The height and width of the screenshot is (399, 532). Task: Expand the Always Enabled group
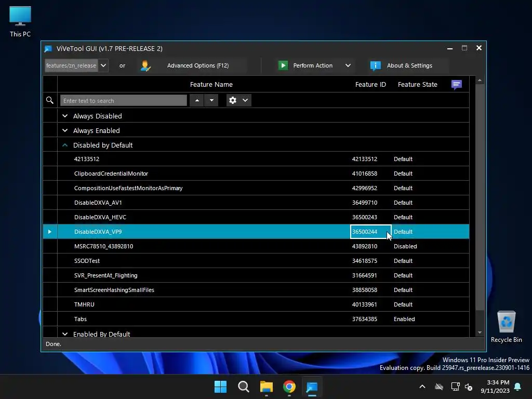(x=65, y=130)
